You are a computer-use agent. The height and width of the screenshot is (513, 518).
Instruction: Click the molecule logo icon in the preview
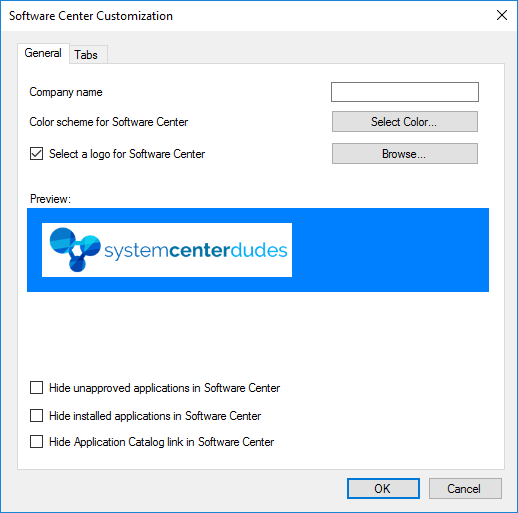pos(75,249)
